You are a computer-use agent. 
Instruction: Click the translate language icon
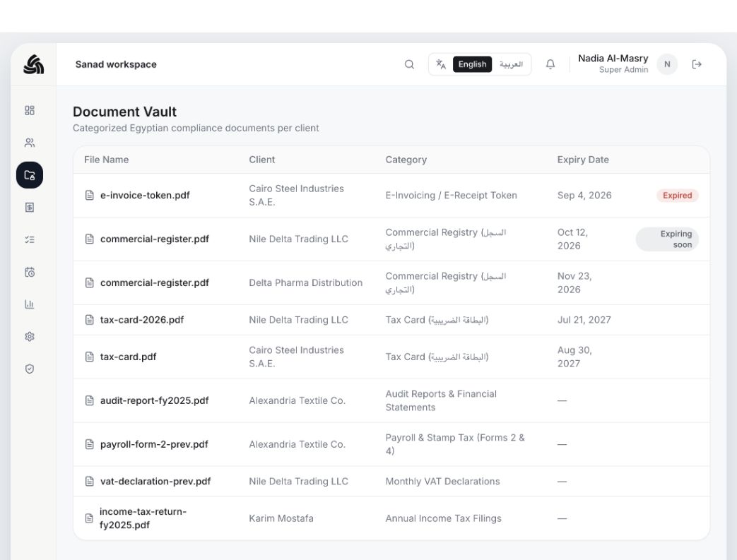click(x=441, y=64)
